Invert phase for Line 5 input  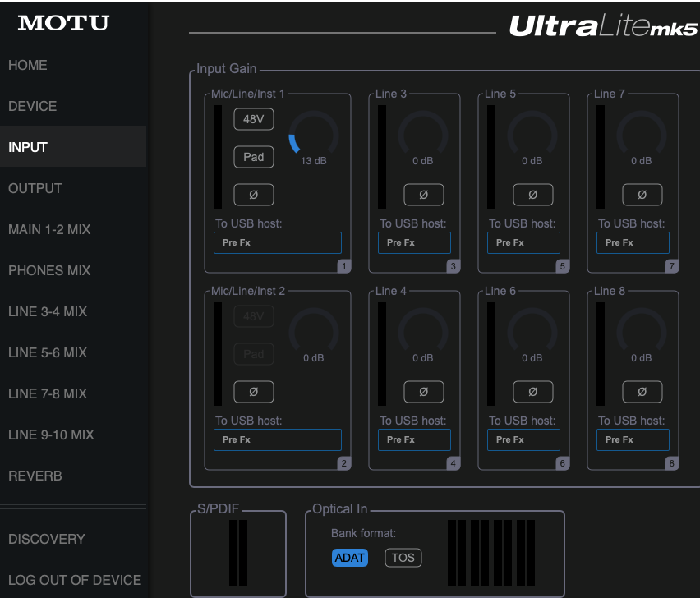click(x=532, y=195)
